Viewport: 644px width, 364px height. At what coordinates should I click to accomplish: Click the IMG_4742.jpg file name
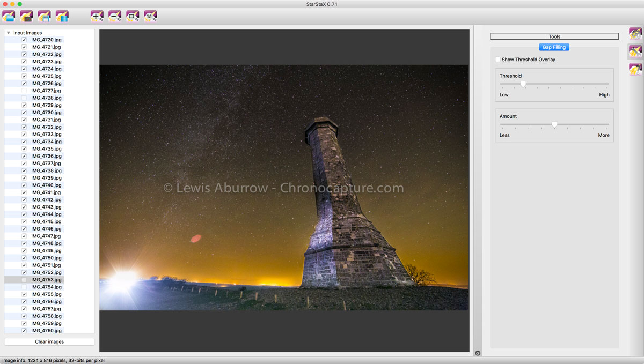(46, 200)
